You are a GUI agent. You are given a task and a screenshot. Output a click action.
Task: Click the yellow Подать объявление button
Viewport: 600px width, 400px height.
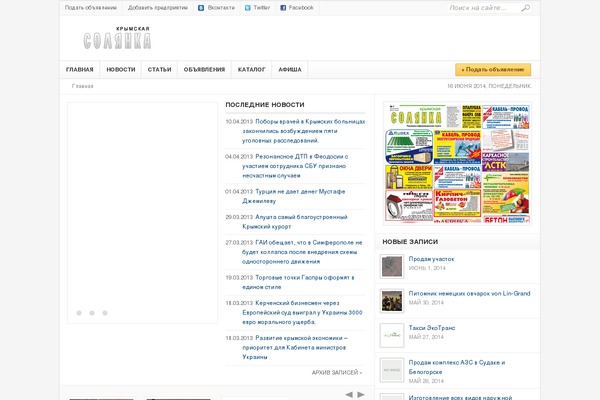493,70
